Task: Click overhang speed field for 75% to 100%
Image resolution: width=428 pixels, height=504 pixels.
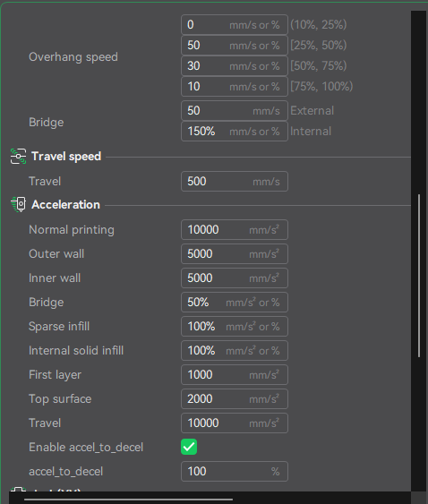Action: point(235,87)
